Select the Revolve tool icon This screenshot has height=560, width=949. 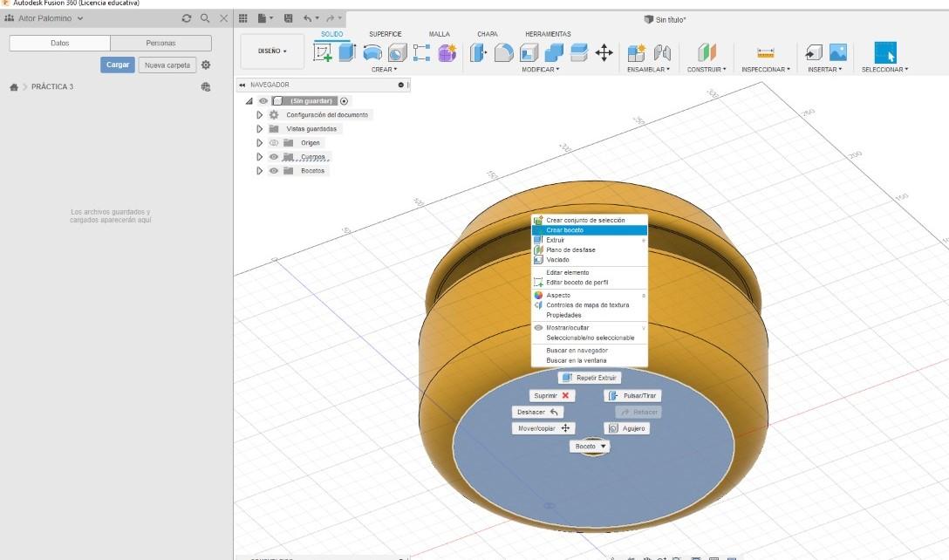[372, 52]
